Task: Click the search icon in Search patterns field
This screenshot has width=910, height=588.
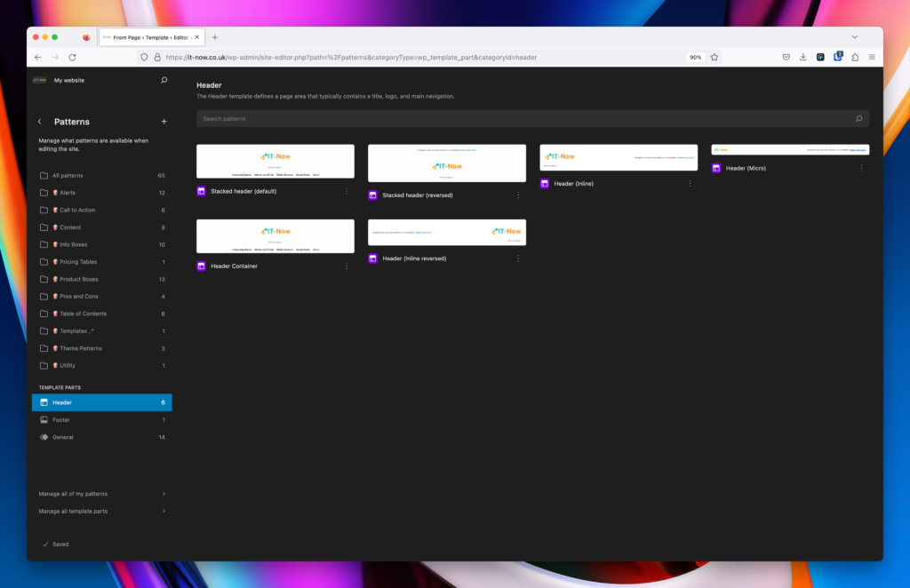Action: (859, 119)
